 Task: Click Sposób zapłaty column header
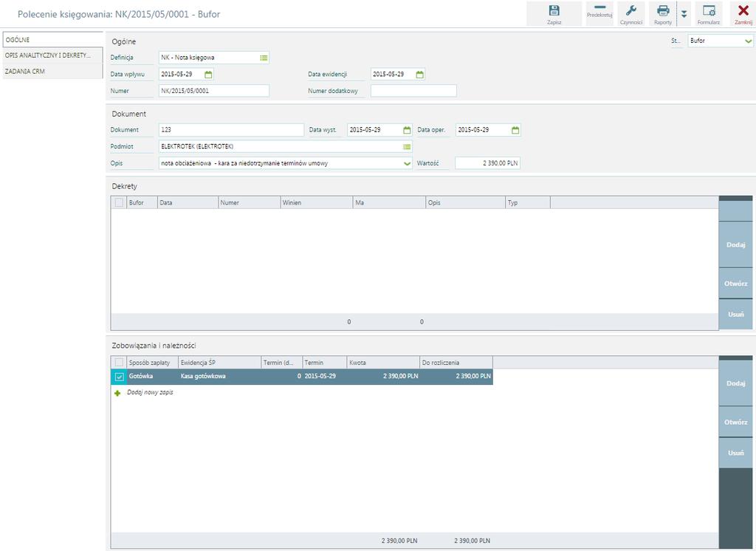coord(152,363)
